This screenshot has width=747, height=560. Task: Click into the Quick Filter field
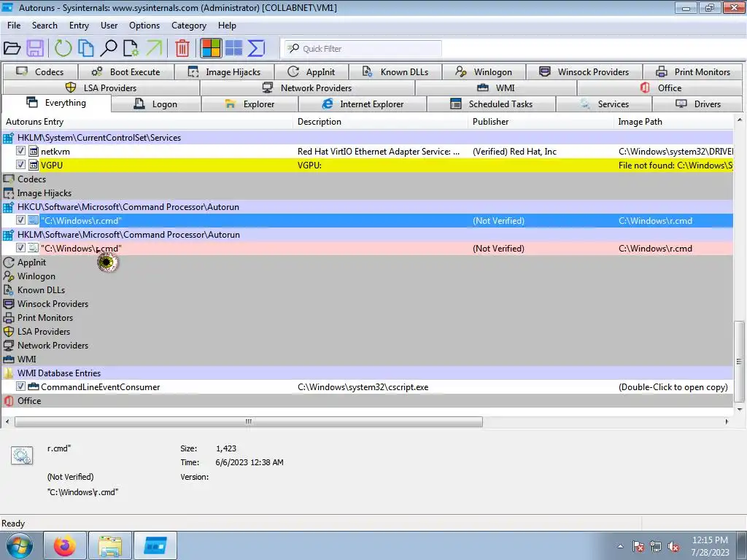click(x=363, y=49)
